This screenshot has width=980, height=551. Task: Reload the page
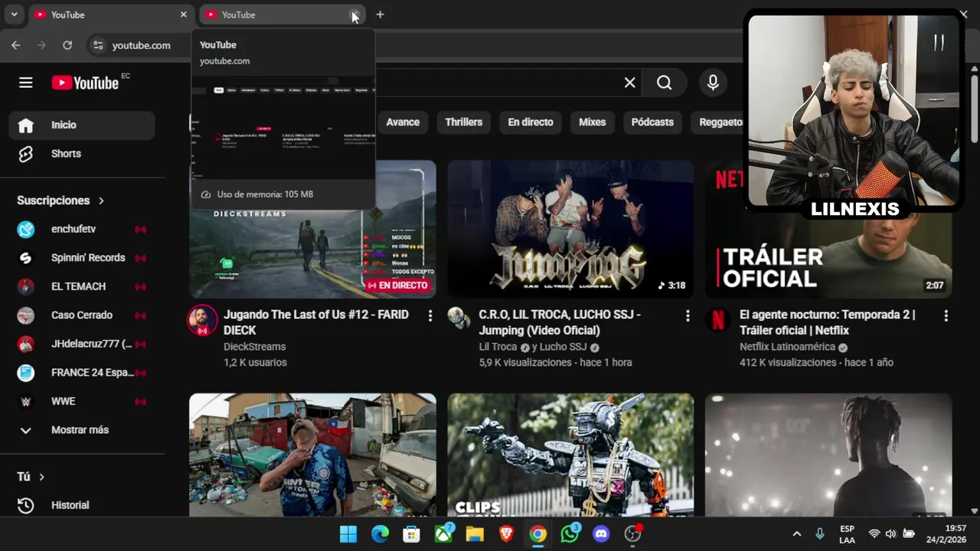tap(67, 45)
